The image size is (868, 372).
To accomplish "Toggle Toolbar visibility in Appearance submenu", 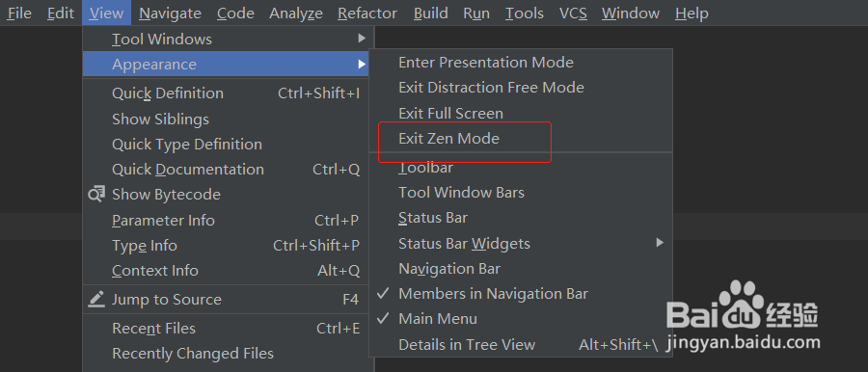I will pyautogui.click(x=521, y=167).
